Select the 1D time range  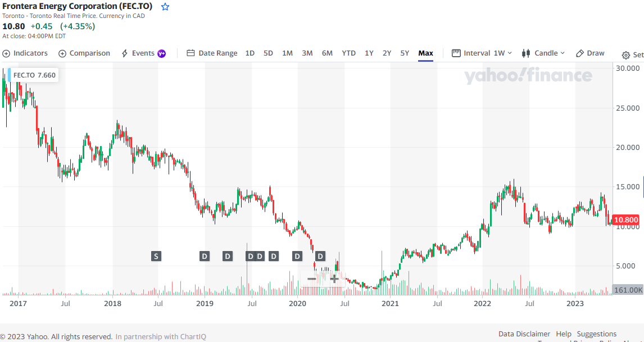coord(250,53)
